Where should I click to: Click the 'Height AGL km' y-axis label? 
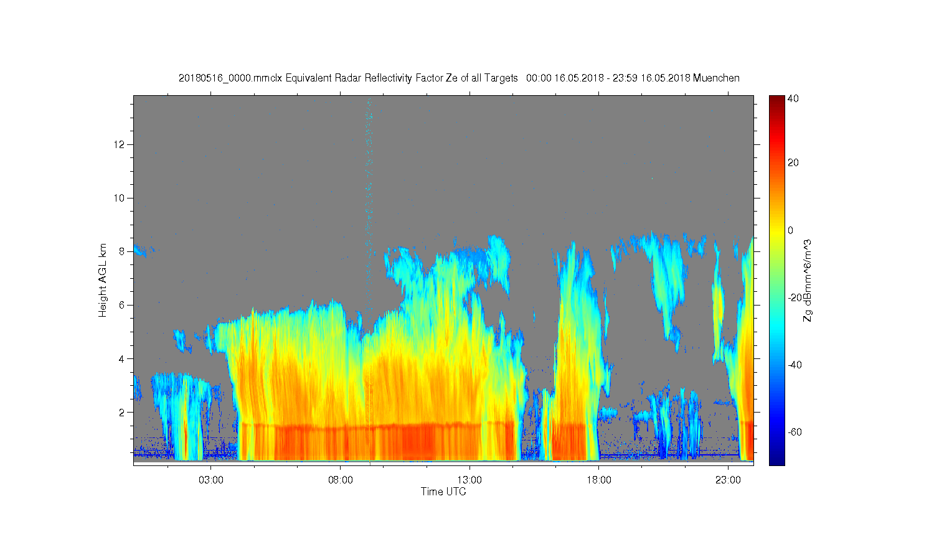pos(103,280)
